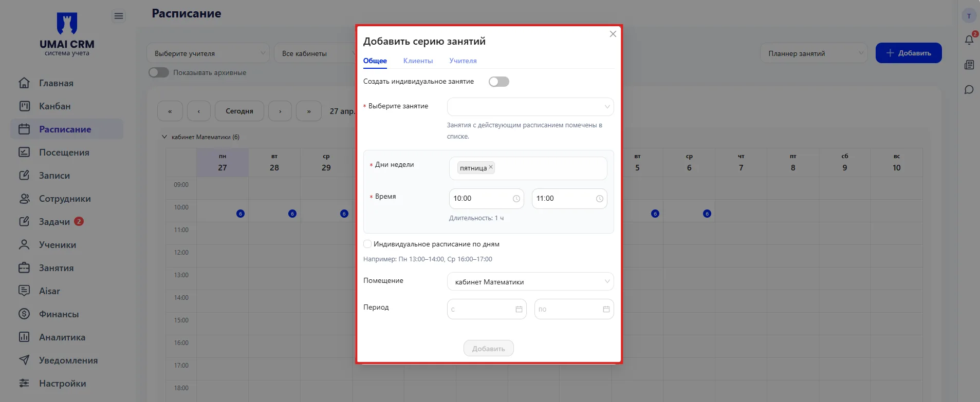The image size is (980, 402).
Task: Collapse the sidebar with the hamburger icon
Action: tap(119, 16)
